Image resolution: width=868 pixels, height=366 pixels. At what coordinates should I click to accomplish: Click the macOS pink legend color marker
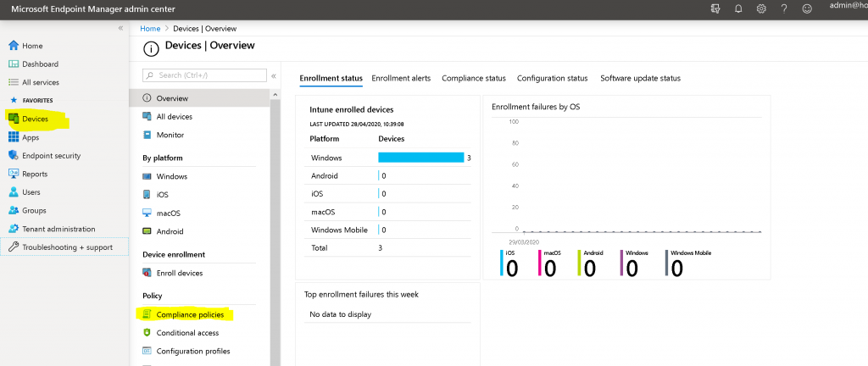540,263
